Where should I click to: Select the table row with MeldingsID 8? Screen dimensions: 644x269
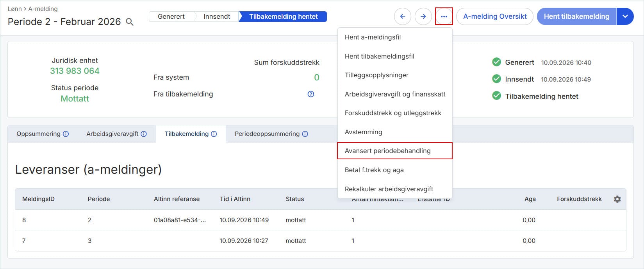(x=320, y=220)
